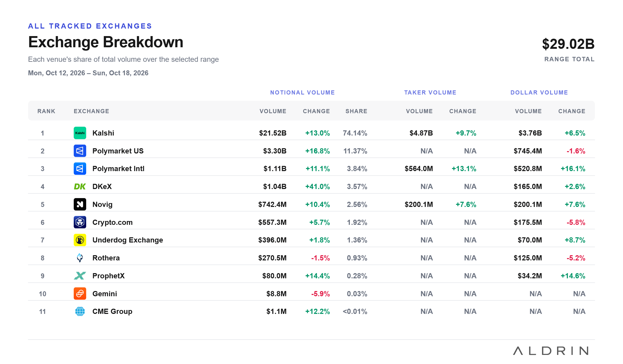Click the ALDRIN brand logo
623x364 pixels.
pos(551,351)
